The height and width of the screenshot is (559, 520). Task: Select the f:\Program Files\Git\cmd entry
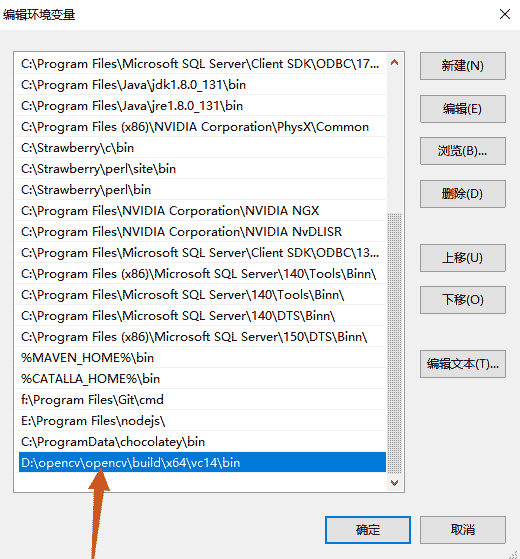click(200, 400)
